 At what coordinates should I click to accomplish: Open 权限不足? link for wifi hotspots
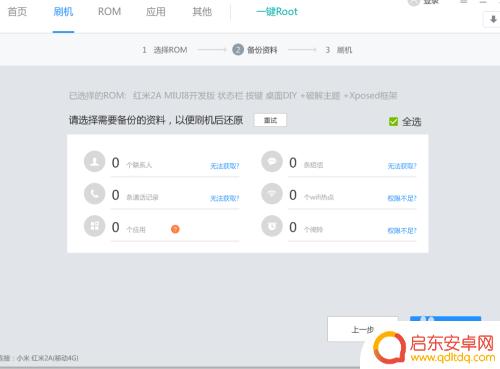(402, 198)
